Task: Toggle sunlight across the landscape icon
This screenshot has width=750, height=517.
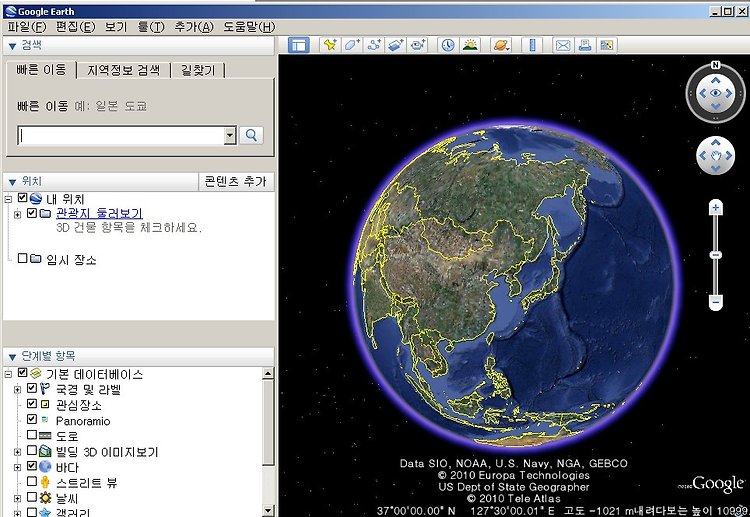Action: tap(471, 45)
